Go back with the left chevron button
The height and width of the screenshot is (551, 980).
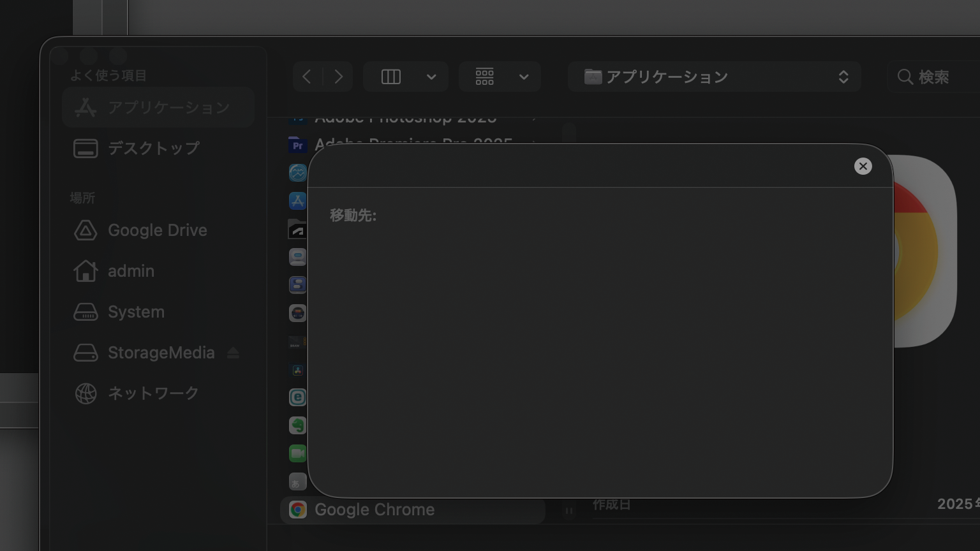pyautogui.click(x=307, y=77)
